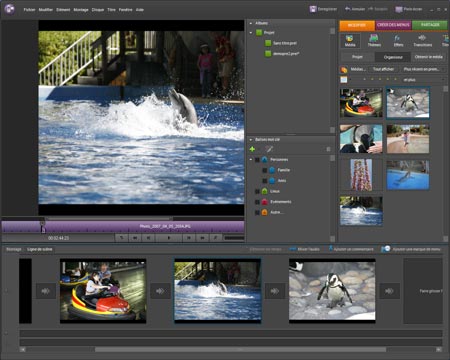Click the pencil edit tag icon
This screenshot has width=450, height=360.
coord(269,149)
